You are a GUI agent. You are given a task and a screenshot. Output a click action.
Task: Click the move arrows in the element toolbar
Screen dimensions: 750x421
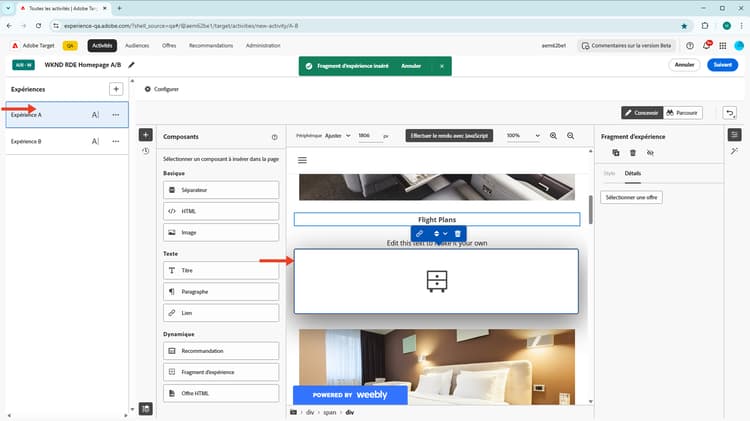(436, 233)
